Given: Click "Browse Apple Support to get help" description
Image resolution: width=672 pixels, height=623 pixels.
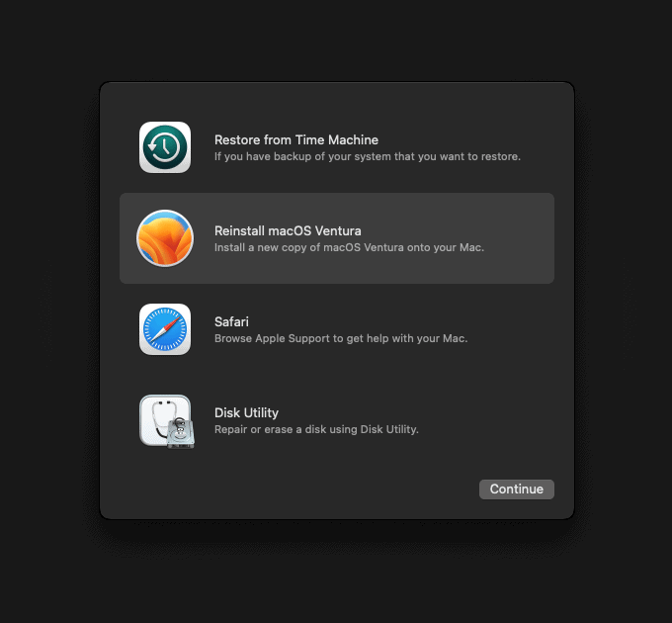Looking at the screenshot, I should click(341, 338).
